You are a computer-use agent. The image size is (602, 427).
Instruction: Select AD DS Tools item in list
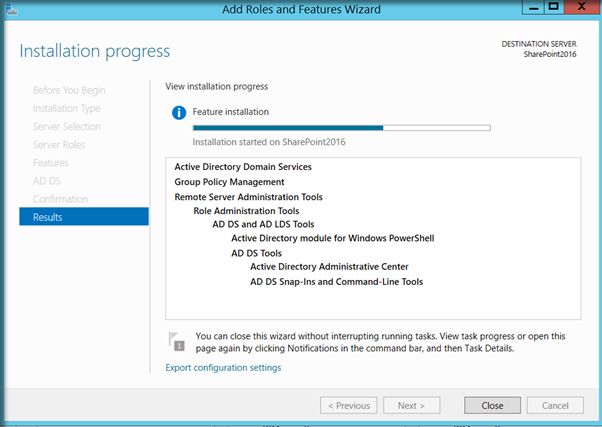coord(256,253)
